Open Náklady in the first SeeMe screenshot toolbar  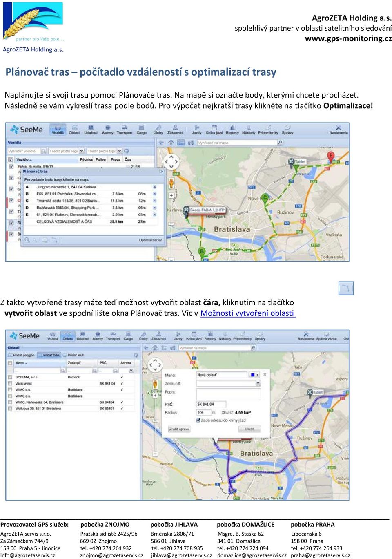tap(248, 130)
